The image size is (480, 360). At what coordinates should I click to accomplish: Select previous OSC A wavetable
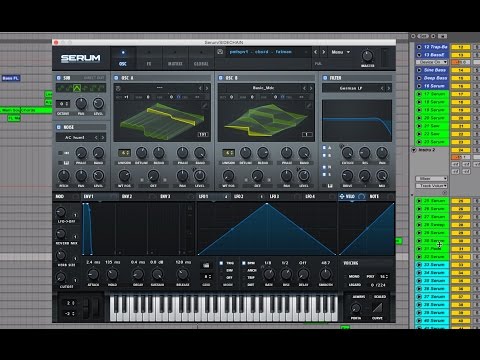pos(200,88)
